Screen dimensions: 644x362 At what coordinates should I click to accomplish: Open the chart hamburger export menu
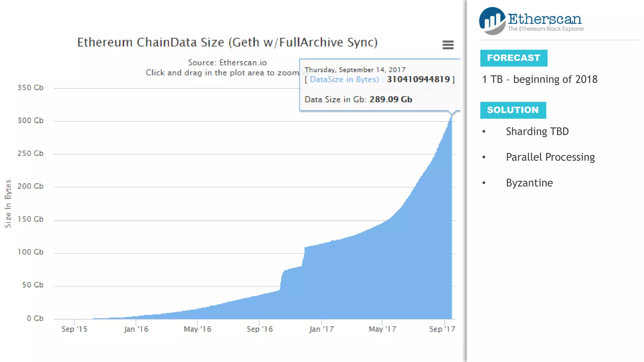pos(448,45)
